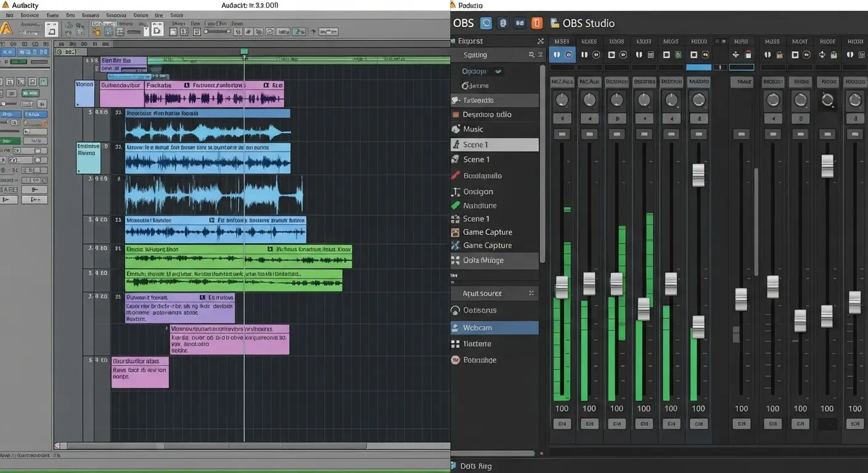The width and height of the screenshot is (868, 473).
Task: Click the 100 readout under leftmost mixer channel
Action: pyautogui.click(x=562, y=408)
